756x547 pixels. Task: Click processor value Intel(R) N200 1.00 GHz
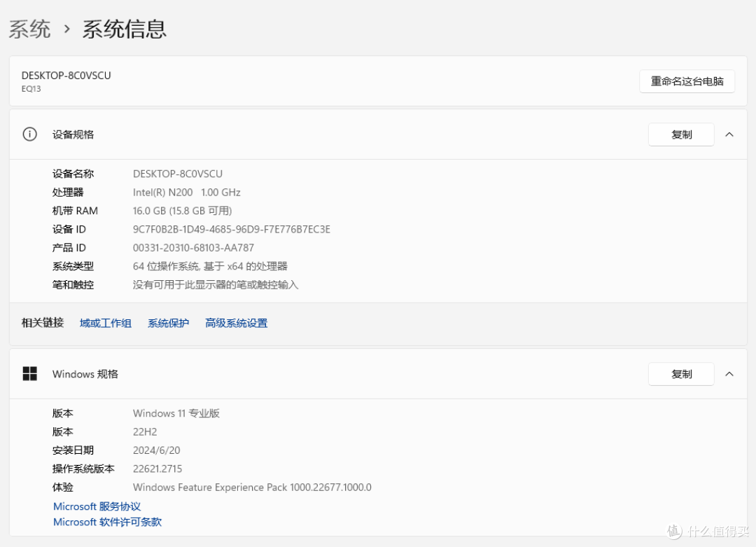point(187,192)
